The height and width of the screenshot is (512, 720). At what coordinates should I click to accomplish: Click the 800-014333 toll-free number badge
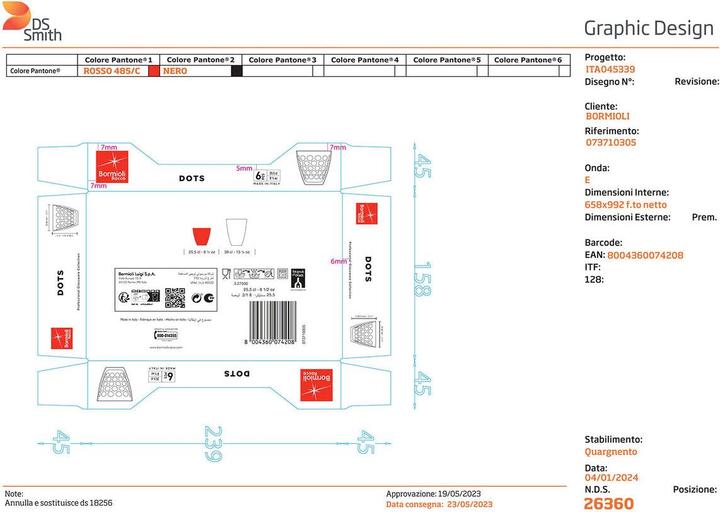point(166,336)
